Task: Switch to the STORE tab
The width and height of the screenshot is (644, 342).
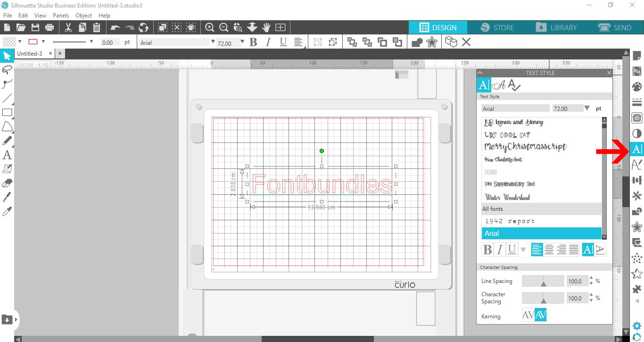Action: pyautogui.click(x=497, y=27)
